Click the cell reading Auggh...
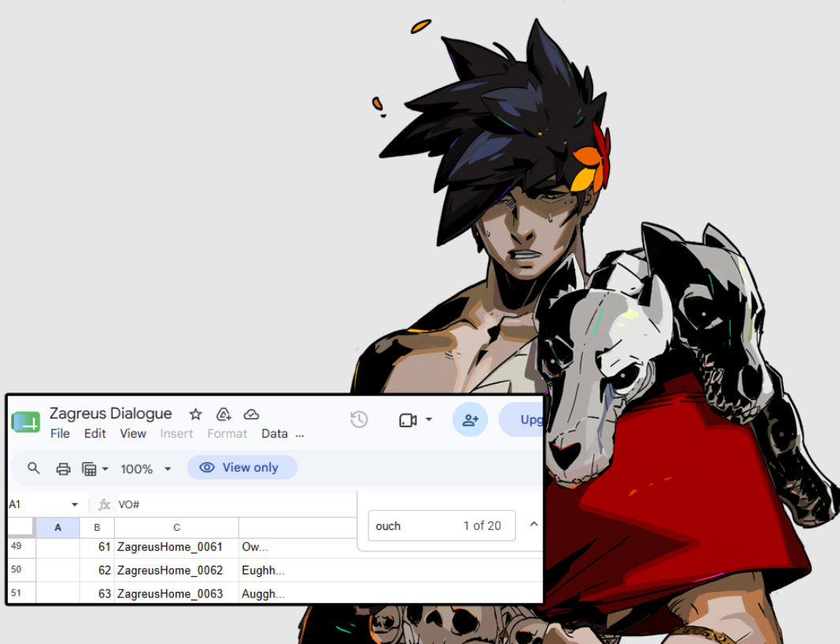This screenshot has width=840, height=644. point(390,593)
